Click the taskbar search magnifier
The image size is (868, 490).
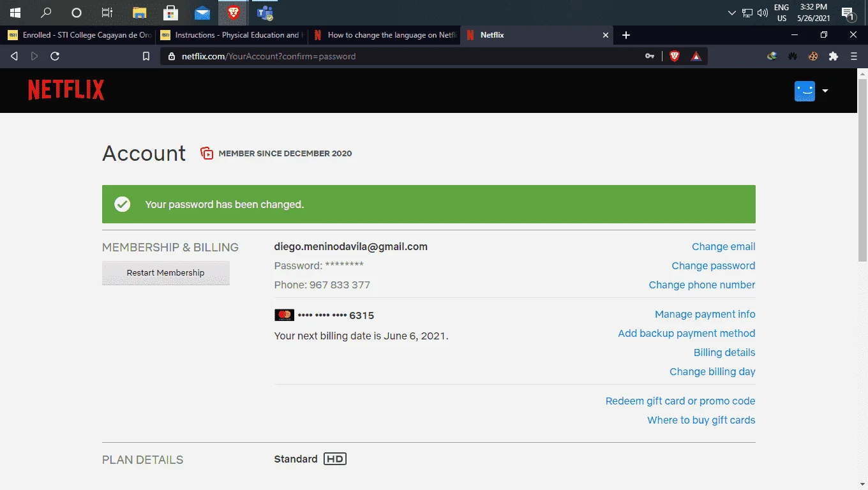click(x=46, y=13)
